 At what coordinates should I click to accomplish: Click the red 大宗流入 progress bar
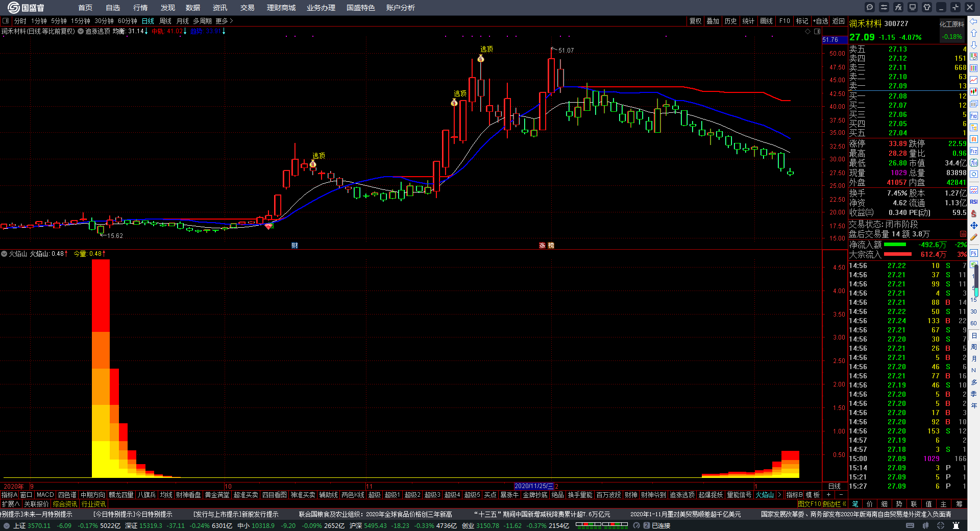click(897, 254)
